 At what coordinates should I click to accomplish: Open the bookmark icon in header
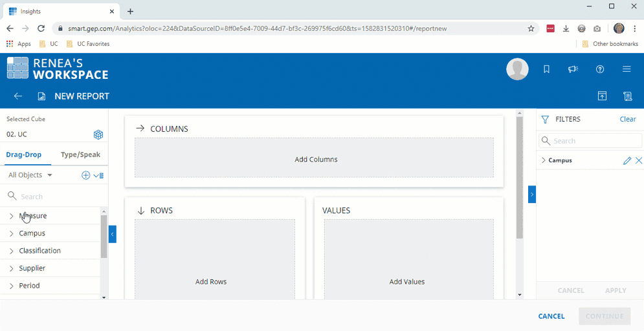(x=546, y=69)
